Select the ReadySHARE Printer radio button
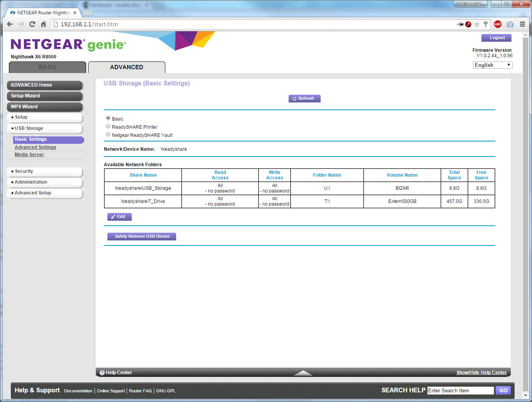Viewport: 532px width, 402px height. 108,126
